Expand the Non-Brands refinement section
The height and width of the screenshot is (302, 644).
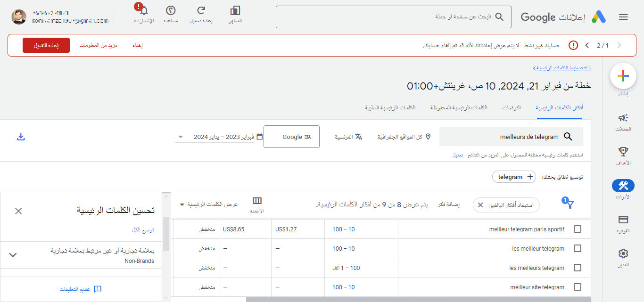[x=13, y=255]
